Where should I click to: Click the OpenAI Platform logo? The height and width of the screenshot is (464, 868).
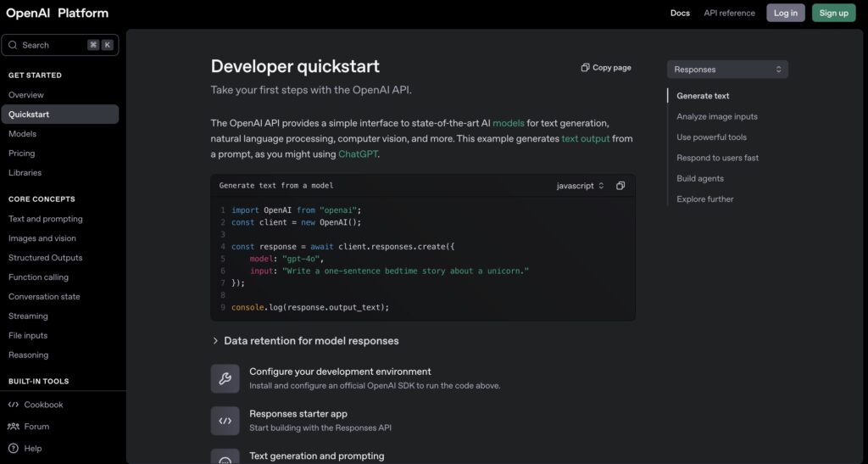[57, 14]
